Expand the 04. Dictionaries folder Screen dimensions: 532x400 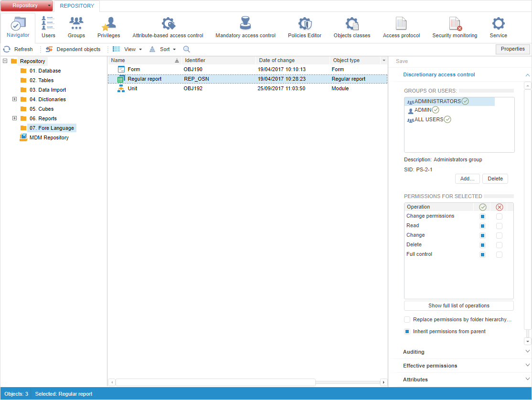[x=14, y=99]
